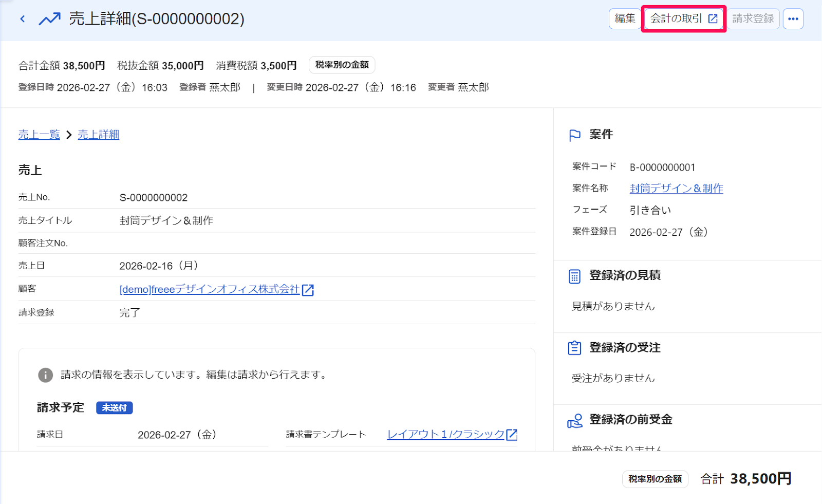Click the breadcrumb chevron separator
Image resolution: width=822 pixels, height=504 pixels.
[69, 135]
